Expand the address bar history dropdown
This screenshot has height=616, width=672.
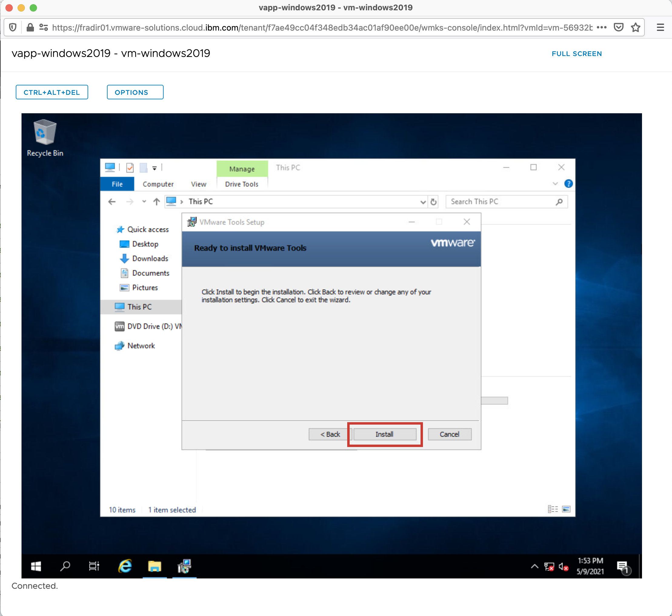(423, 202)
